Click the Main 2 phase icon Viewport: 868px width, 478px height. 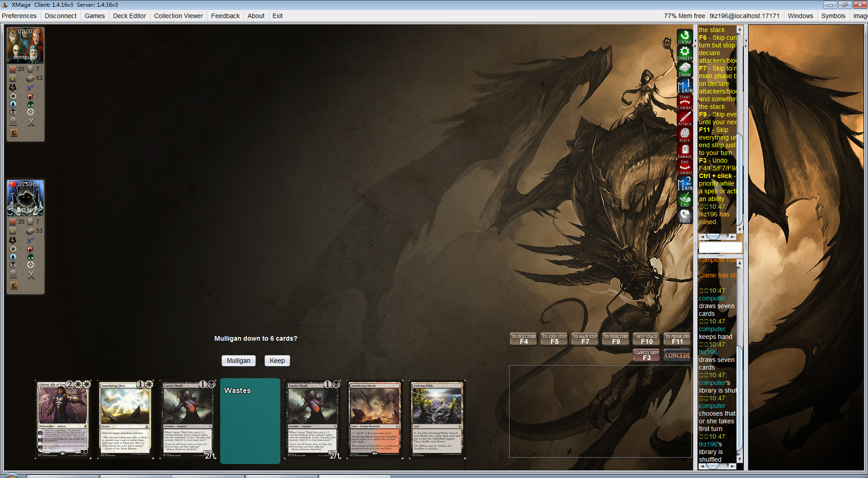point(684,184)
